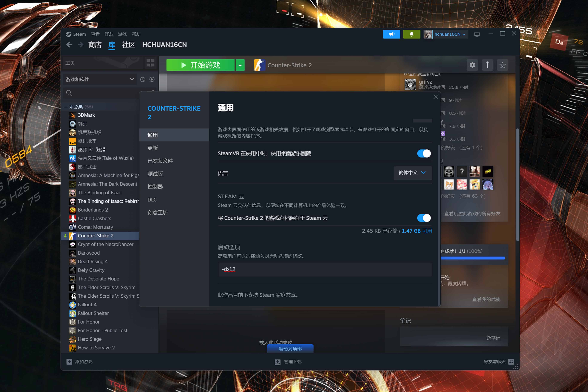Click the 3DMark game icon
Viewport: 588px width, 392px height.
point(72,115)
